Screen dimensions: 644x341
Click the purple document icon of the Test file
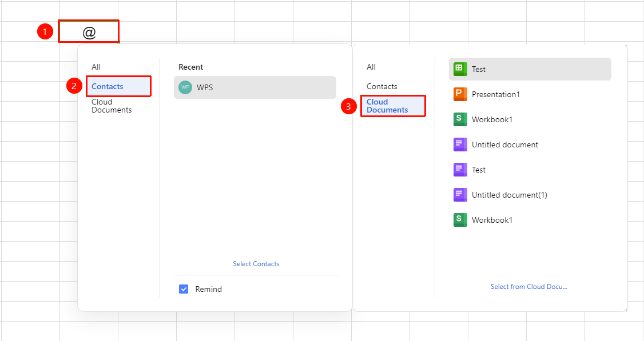(460, 170)
